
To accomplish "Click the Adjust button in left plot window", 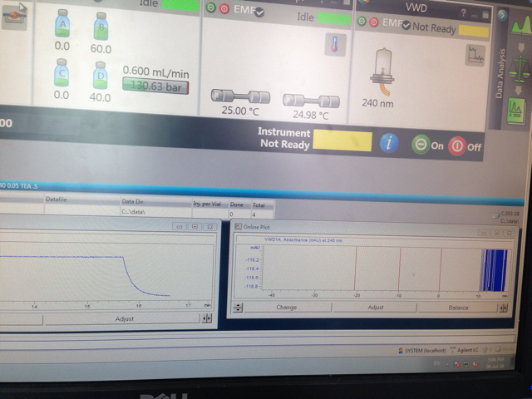I will (x=122, y=319).
